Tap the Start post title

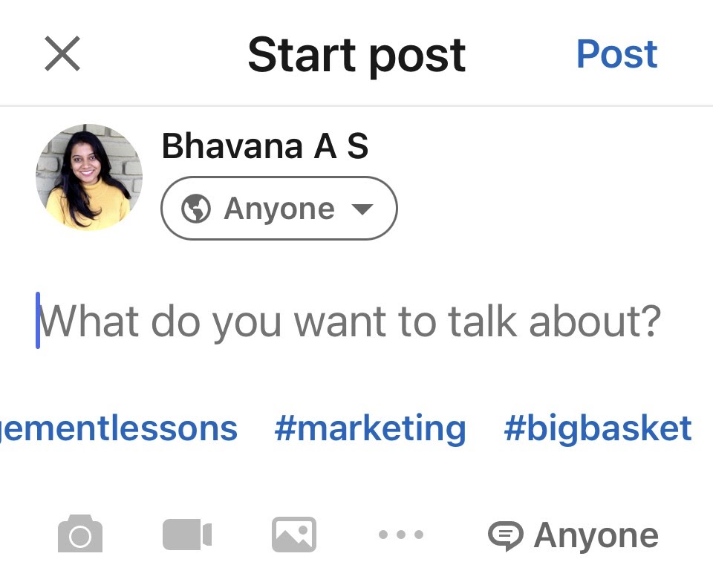[356, 55]
